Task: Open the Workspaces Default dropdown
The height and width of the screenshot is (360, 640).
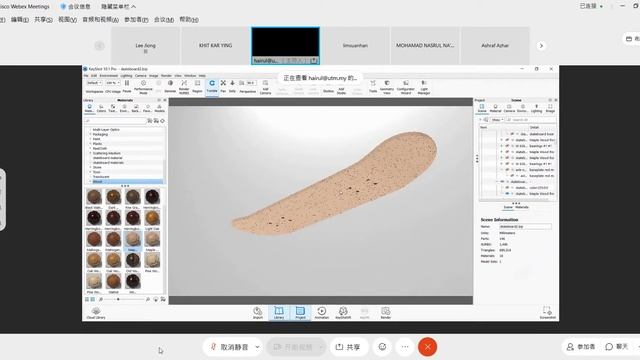Action: click(x=94, y=83)
